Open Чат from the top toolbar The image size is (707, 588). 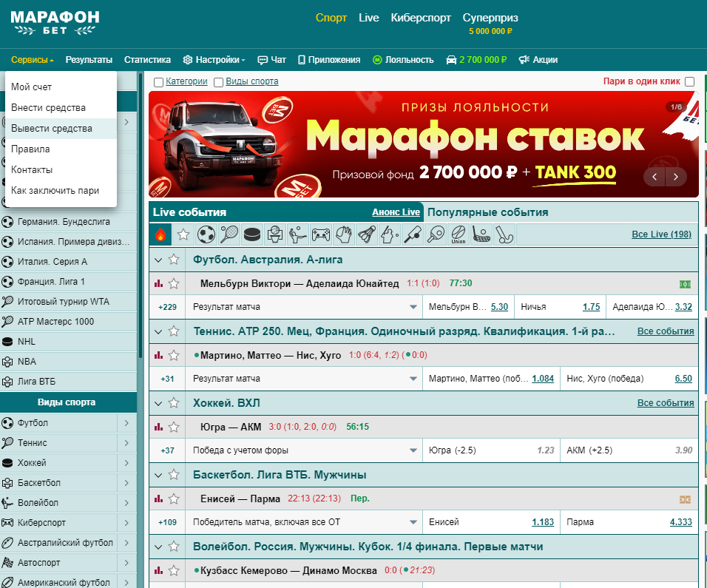coord(272,60)
